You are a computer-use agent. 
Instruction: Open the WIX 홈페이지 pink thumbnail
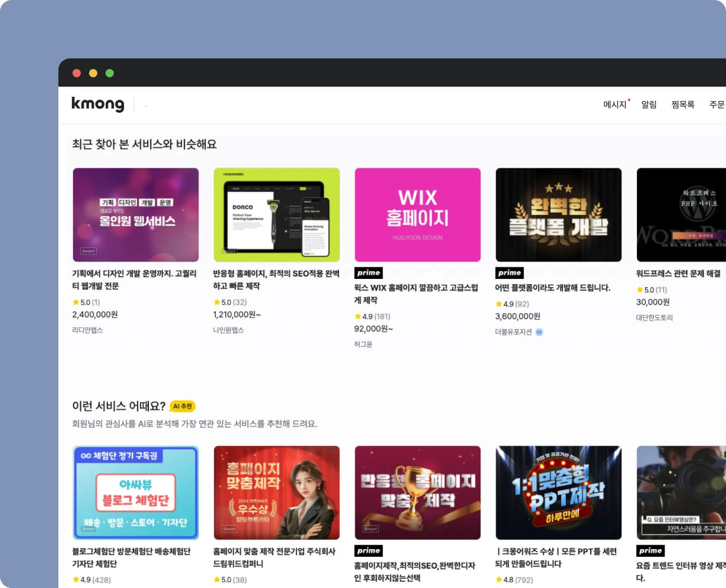click(x=417, y=215)
